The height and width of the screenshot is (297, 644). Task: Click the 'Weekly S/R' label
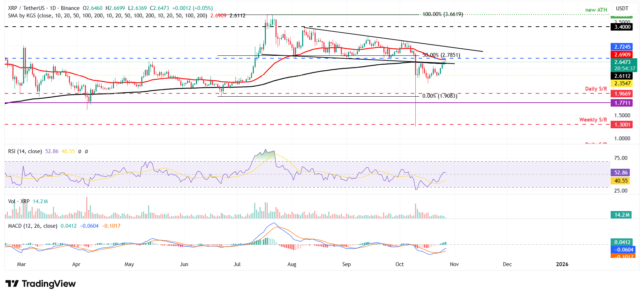click(593, 120)
